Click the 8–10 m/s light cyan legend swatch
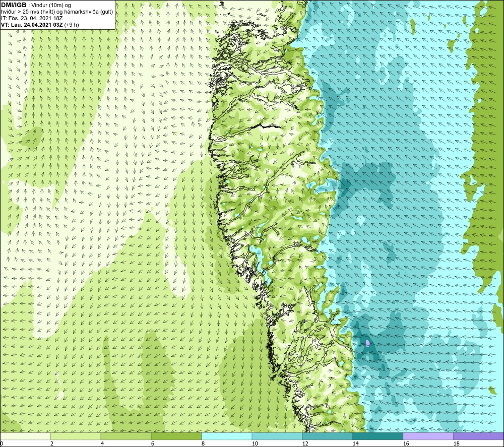 pyautogui.click(x=227, y=436)
